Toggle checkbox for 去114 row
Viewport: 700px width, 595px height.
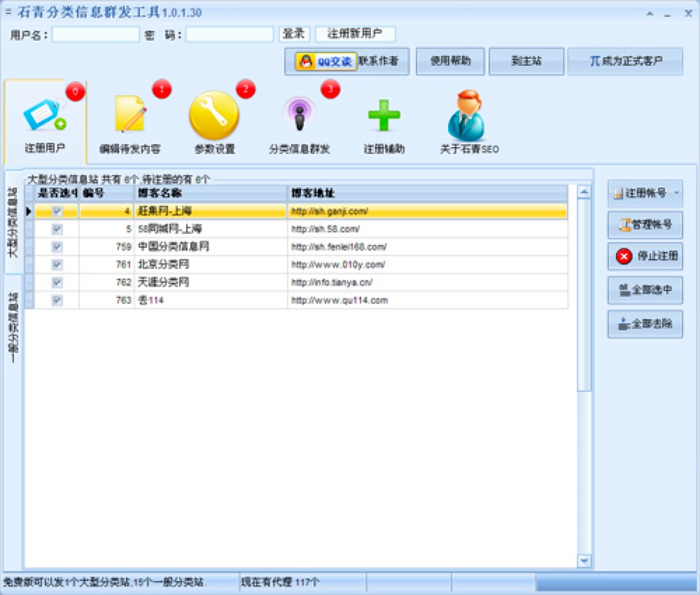click(x=57, y=300)
